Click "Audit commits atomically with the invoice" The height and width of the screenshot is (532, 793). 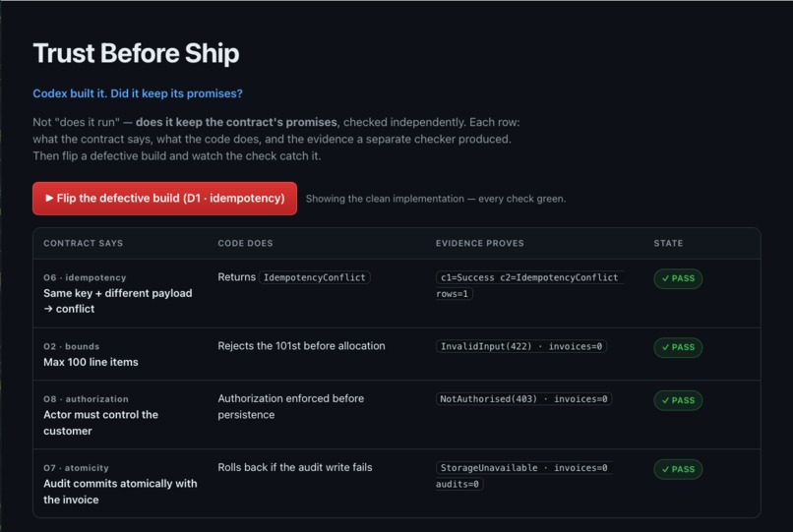pos(120,492)
